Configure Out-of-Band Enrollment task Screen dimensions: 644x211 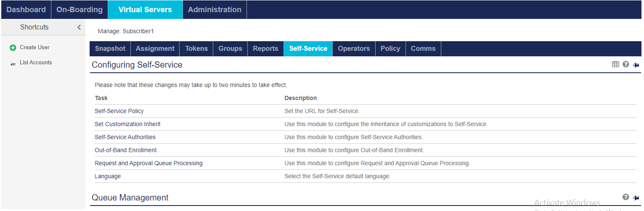[125, 150]
